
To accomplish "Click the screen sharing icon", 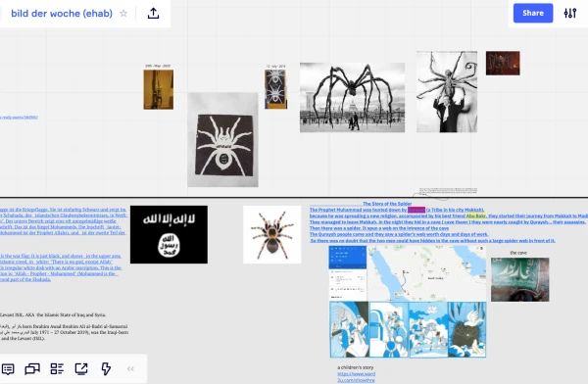I will [x=81, y=369].
